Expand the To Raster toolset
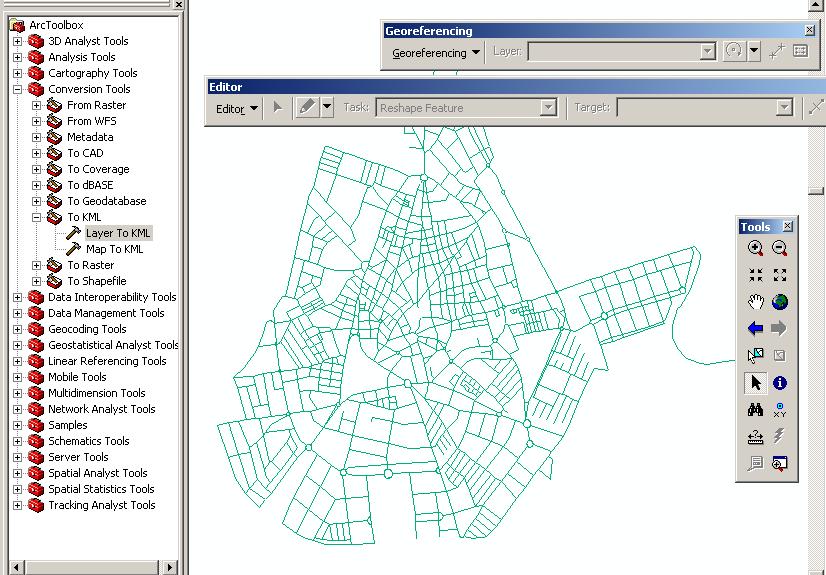The width and height of the screenshot is (826, 575). click(36, 265)
